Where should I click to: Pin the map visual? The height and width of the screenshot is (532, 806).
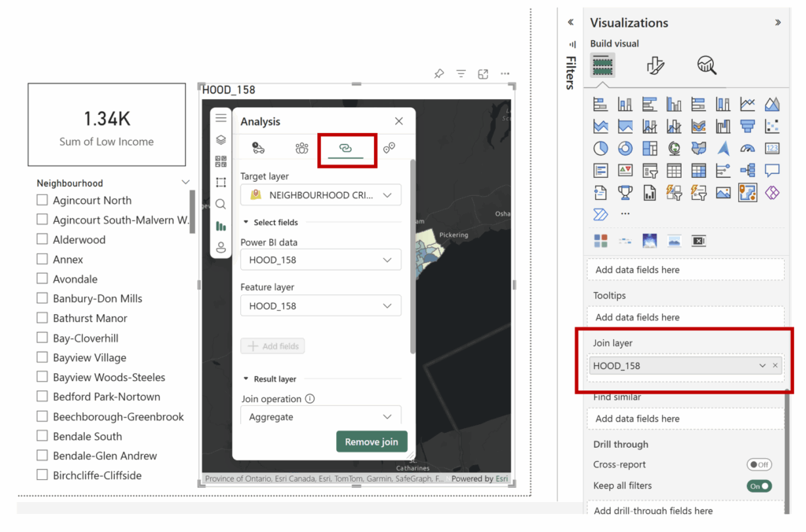point(439,74)
